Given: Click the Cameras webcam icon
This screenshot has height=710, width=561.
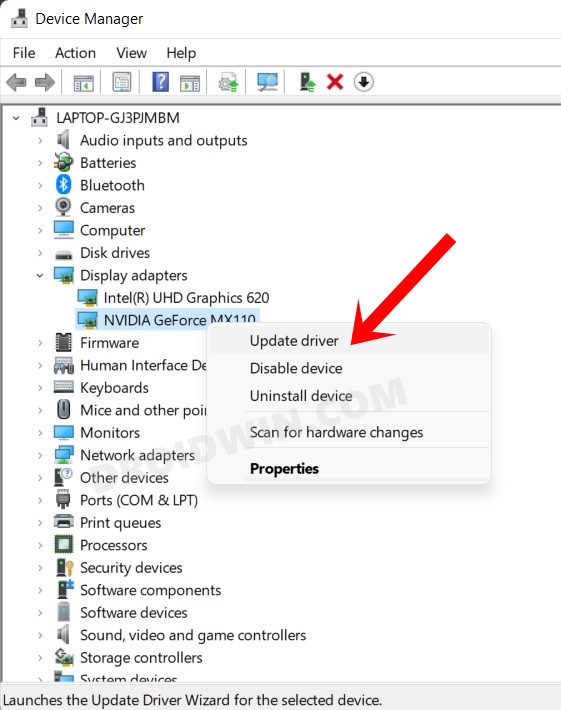Looking at the screenshot, I should click(x=63, y=207).
